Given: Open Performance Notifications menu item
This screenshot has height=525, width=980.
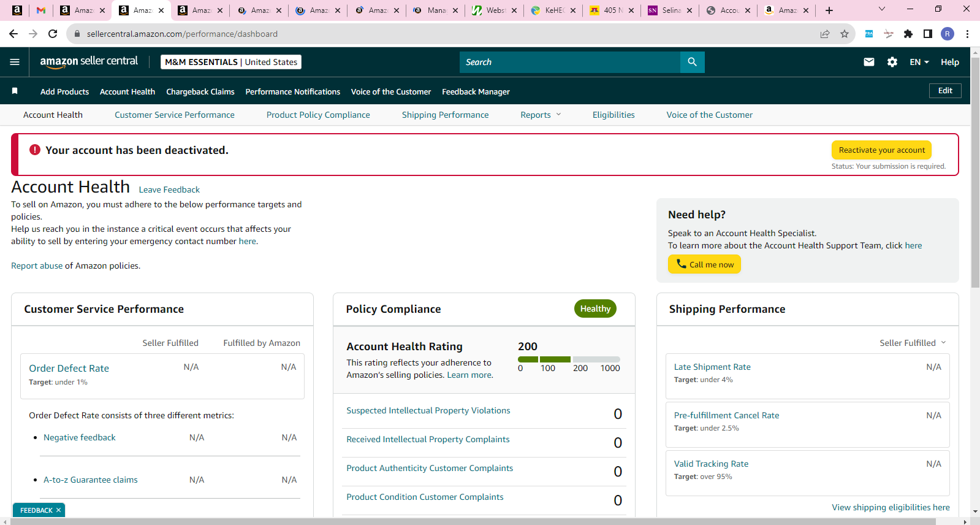Looking at the screenshot, I should coord(293,91).
